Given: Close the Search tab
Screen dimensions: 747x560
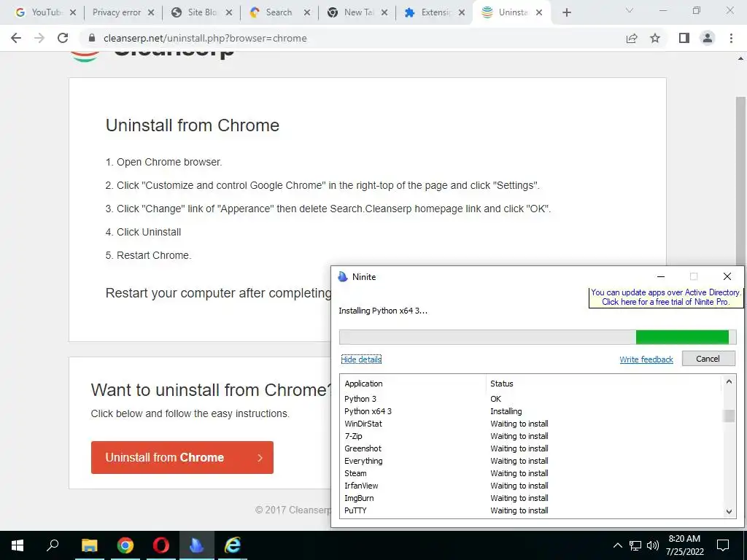Looking at the screenshot, I should pos(307,12).
